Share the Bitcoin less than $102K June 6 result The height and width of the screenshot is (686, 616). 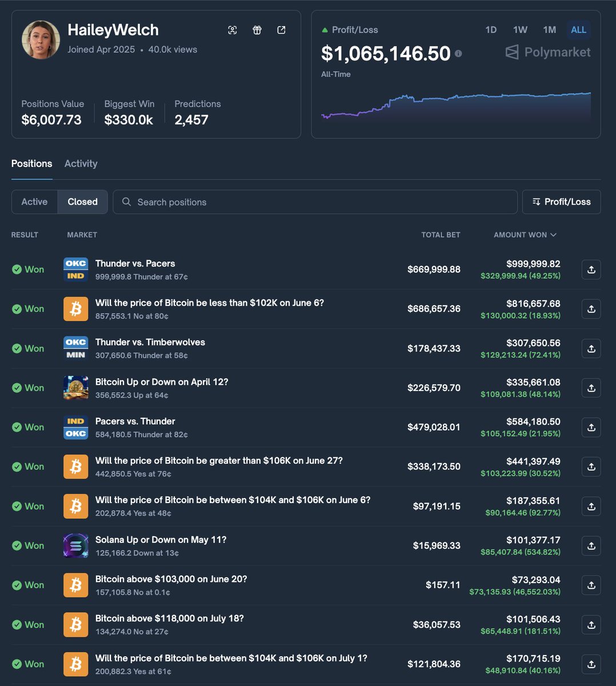click(591, 309)
